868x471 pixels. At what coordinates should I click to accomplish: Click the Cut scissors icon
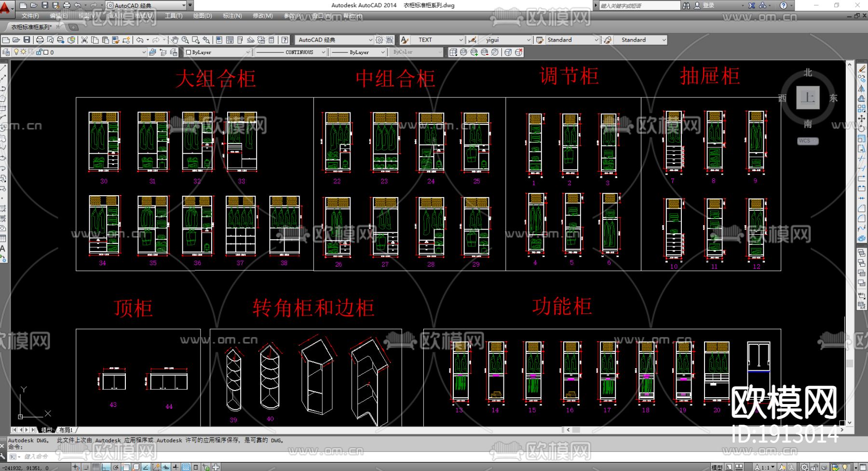(84, 40)
